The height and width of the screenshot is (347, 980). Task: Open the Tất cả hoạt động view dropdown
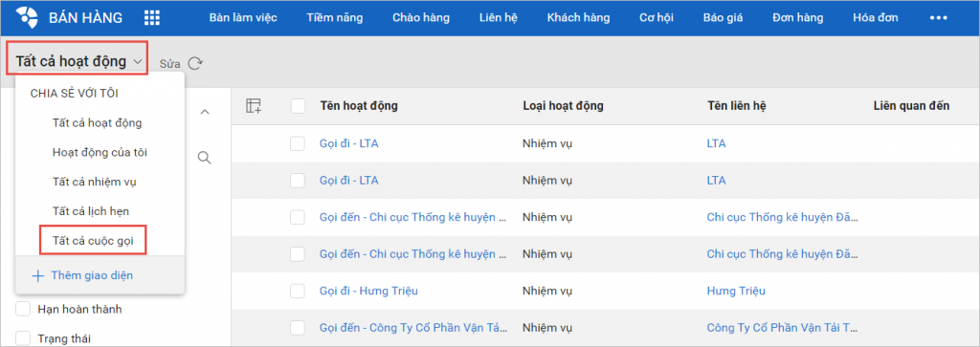pos(78,61)
